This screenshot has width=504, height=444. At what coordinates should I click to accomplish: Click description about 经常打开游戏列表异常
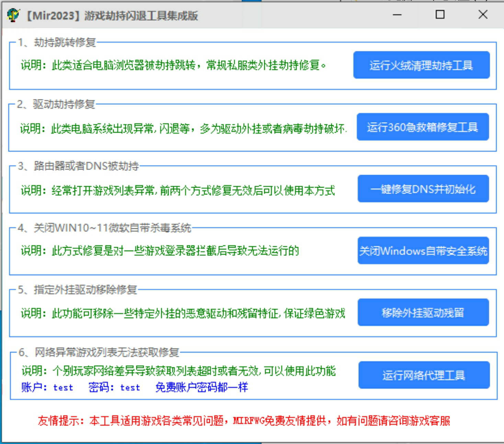(x=177, y=190)
